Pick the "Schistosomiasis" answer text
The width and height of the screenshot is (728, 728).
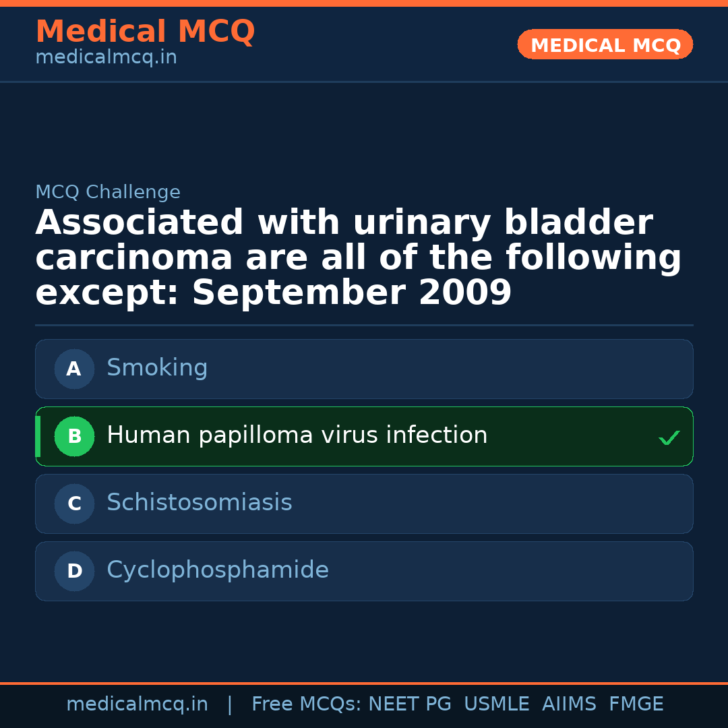coord(199,503)
